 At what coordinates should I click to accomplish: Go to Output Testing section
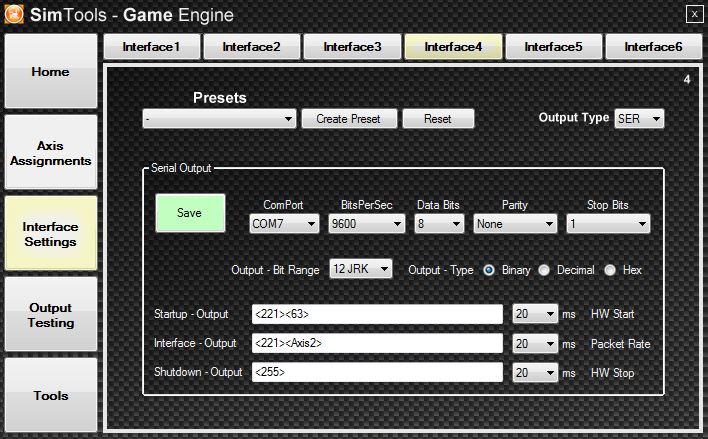(x=51, y=315)
